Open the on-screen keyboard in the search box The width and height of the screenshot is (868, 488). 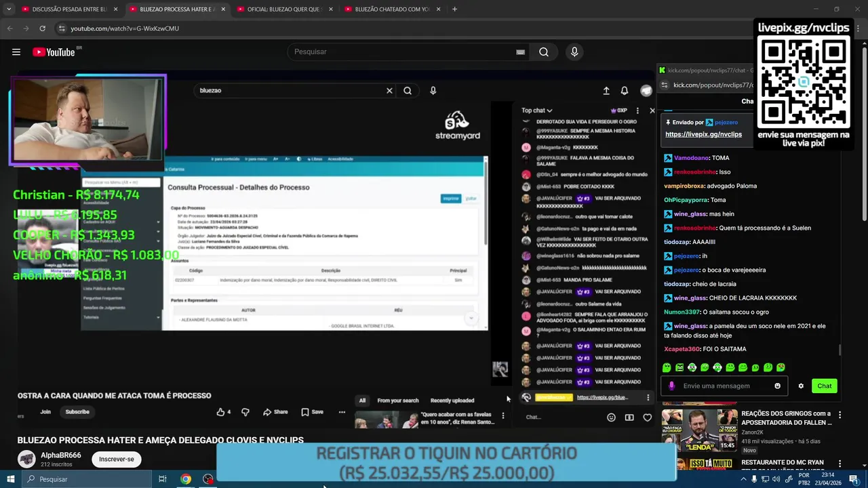520,52
